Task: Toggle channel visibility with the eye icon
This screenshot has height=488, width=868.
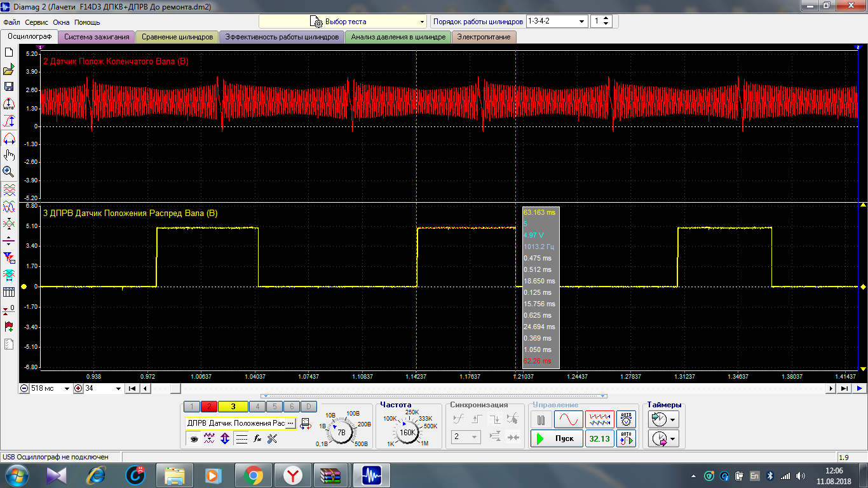Action: [x=194, y=438]
